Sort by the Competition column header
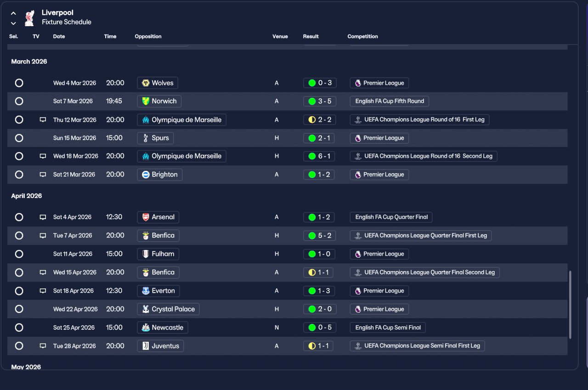Screen dimensions: 588x390 pos(363,36)
